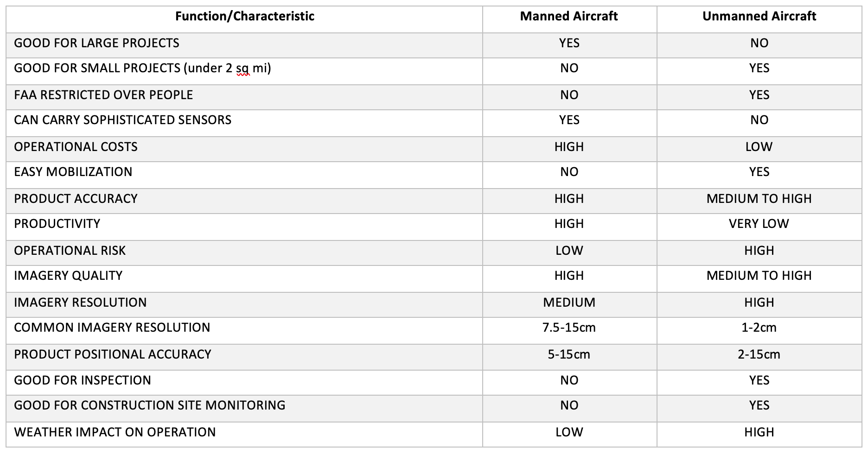Select MEDIUM TO HIGH in IMAGERY QUALITY row
Image resolution: width=868 pixels, height=454 pixels.
pyautogui.click(x=759, y=276)
